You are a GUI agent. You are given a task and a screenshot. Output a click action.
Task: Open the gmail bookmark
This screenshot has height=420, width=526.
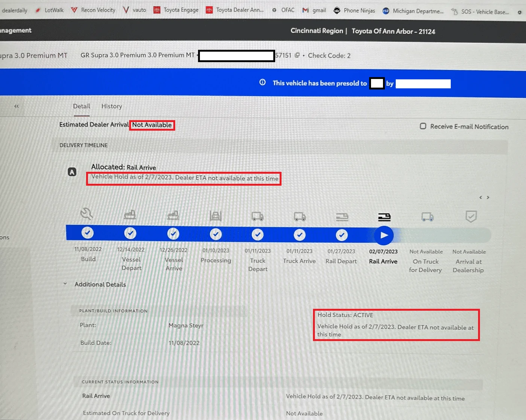[x=314, y=10]
